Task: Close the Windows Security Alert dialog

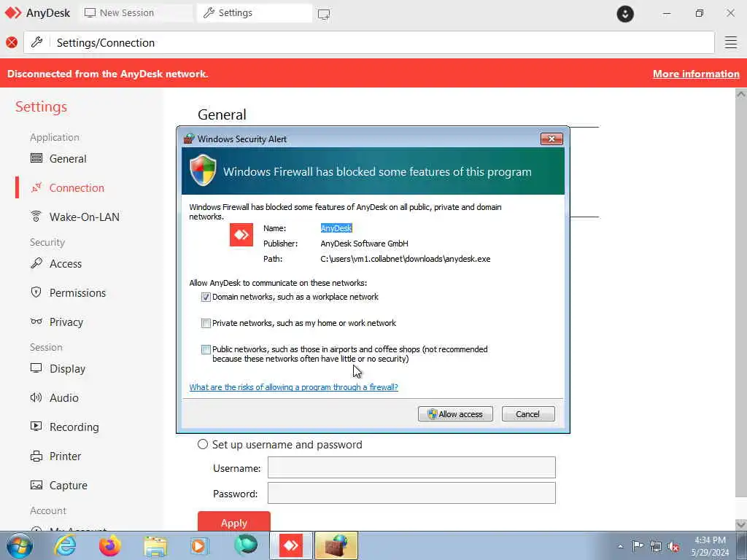Action: (551, 139)
